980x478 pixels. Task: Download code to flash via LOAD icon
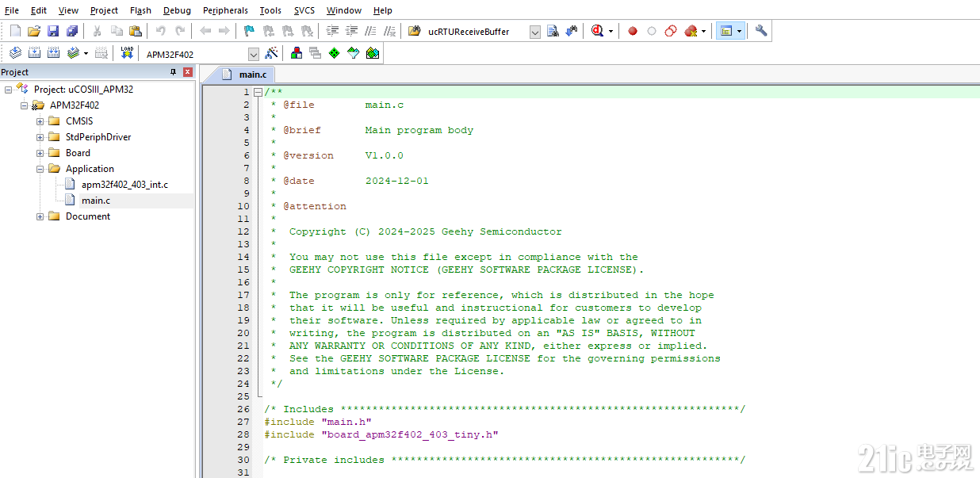click(127, 53)
